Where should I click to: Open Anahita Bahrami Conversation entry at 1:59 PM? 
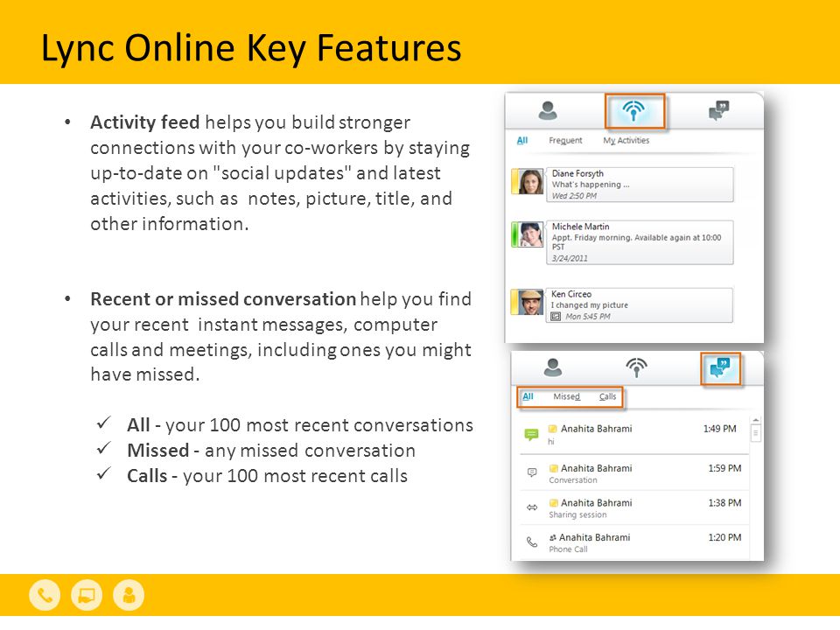tap(633, 473)
